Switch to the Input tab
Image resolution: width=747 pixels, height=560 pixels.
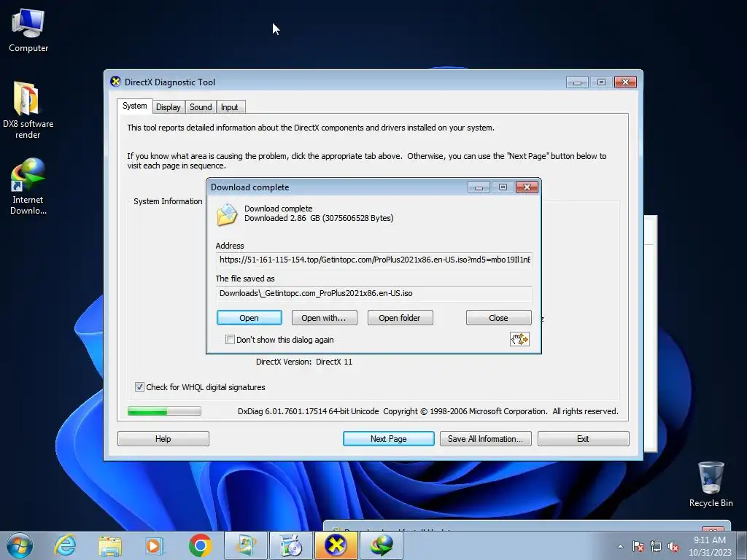pos(230,107)
